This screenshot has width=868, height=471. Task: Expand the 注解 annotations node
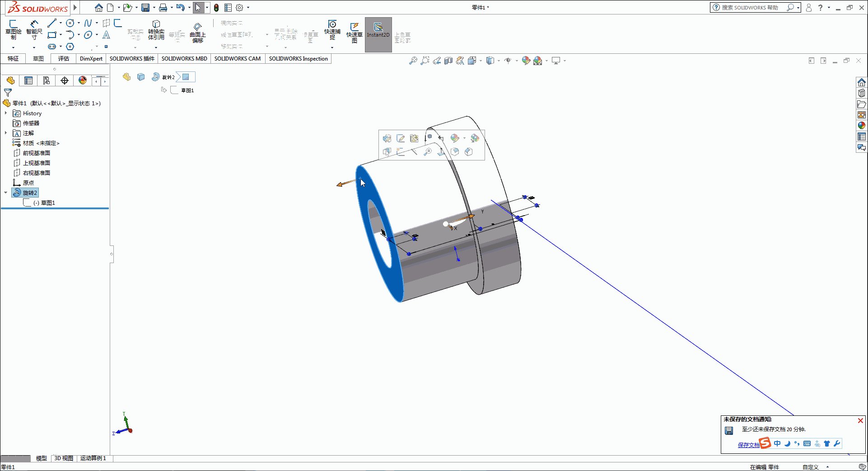pos(5,133)
